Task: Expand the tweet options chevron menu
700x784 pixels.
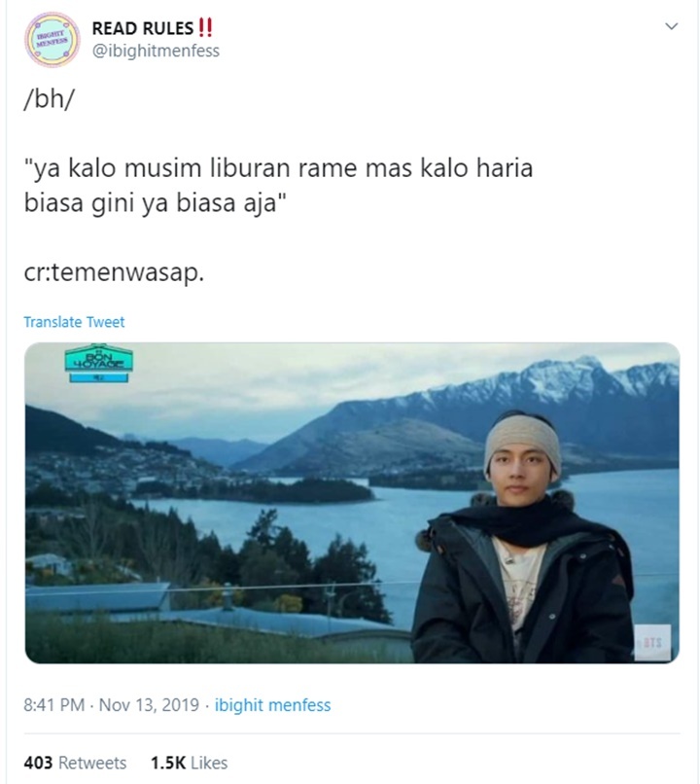Action: (x=672, y=26)
